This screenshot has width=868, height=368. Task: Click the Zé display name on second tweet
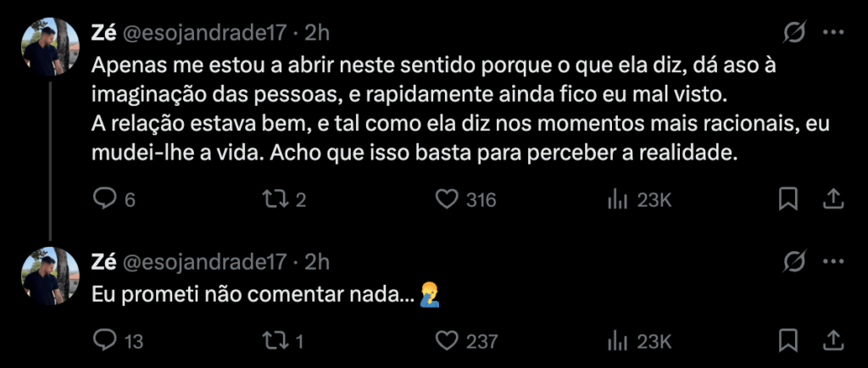click(103, 260)
